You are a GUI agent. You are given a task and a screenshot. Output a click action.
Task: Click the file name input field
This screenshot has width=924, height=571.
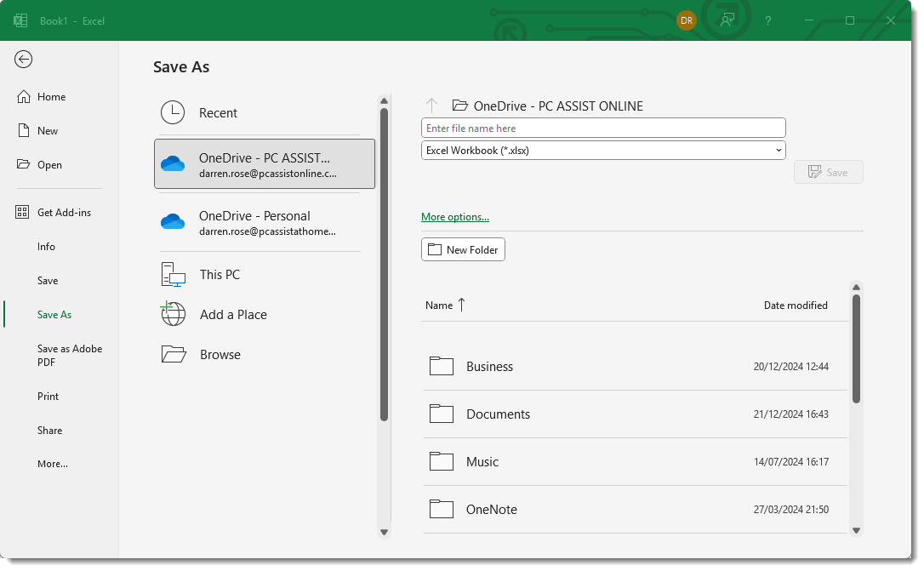coord(603,127)
